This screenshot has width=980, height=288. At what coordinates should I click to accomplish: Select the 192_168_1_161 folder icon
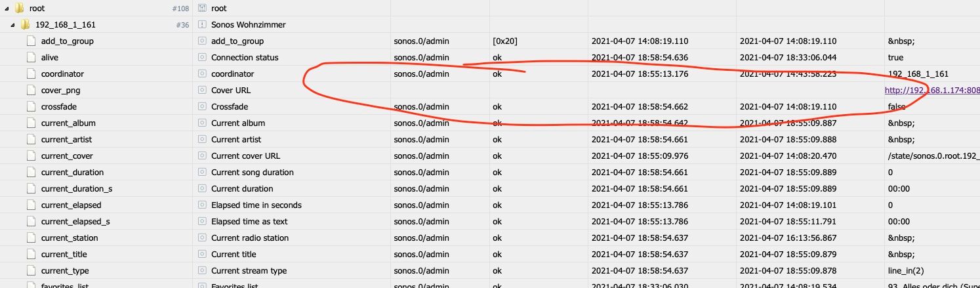tap(25, 24)
